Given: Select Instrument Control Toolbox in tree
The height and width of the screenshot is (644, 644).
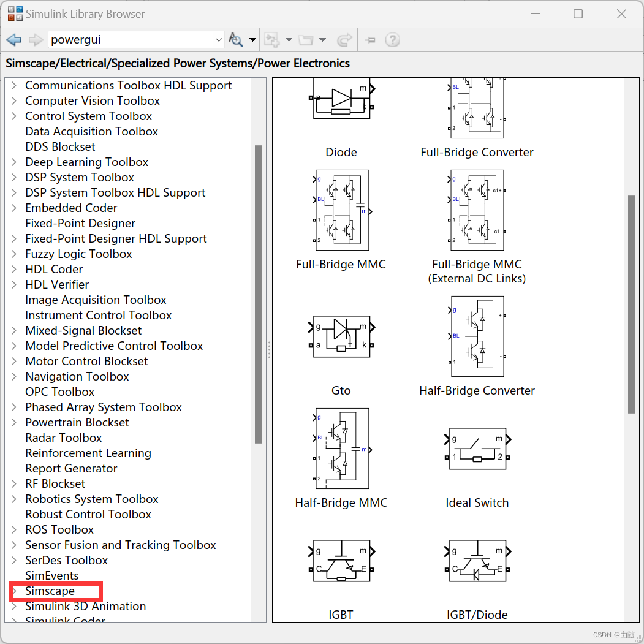Looking at the screenshot, I should [98, 316].
